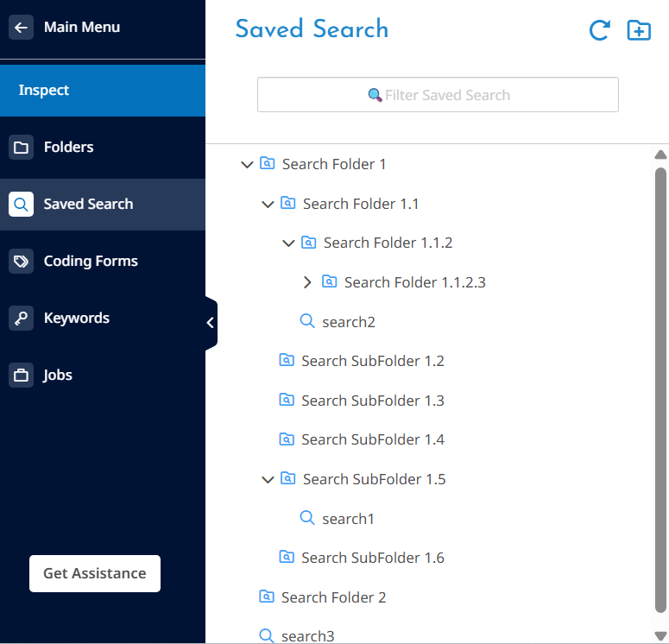Click the Folders icon in sidebar
Screen dimensions: 669x644
(21, 148)
